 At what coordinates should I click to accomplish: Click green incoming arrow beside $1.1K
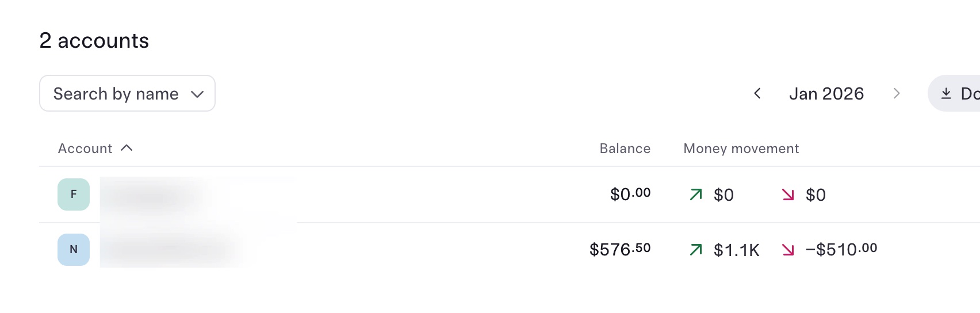(696, 250)
